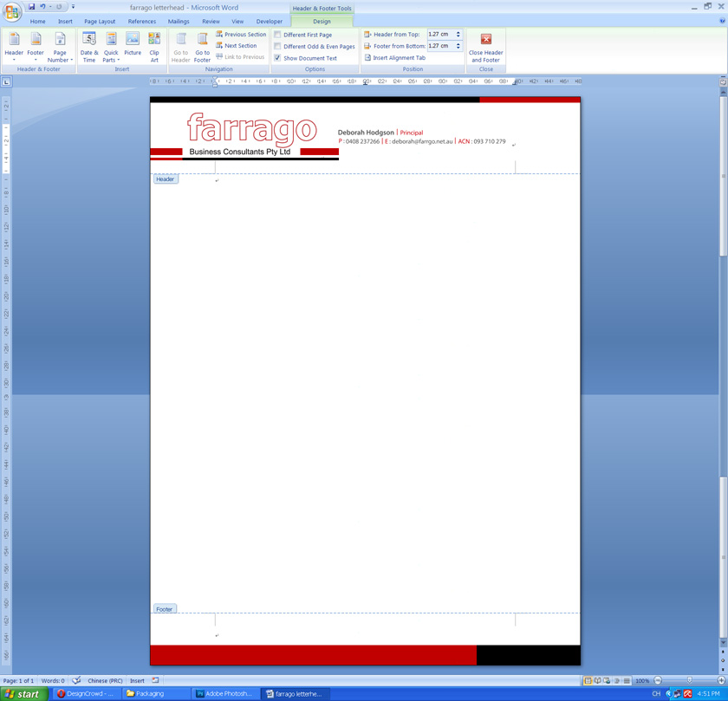
Task: Click the macro recording icon in status bar
Action: coord(155,680)
